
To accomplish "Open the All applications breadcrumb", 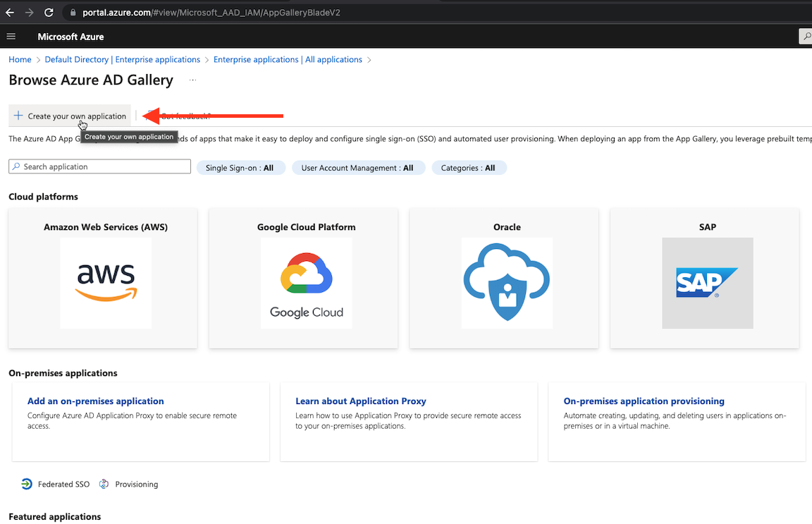I will (288, 60).
